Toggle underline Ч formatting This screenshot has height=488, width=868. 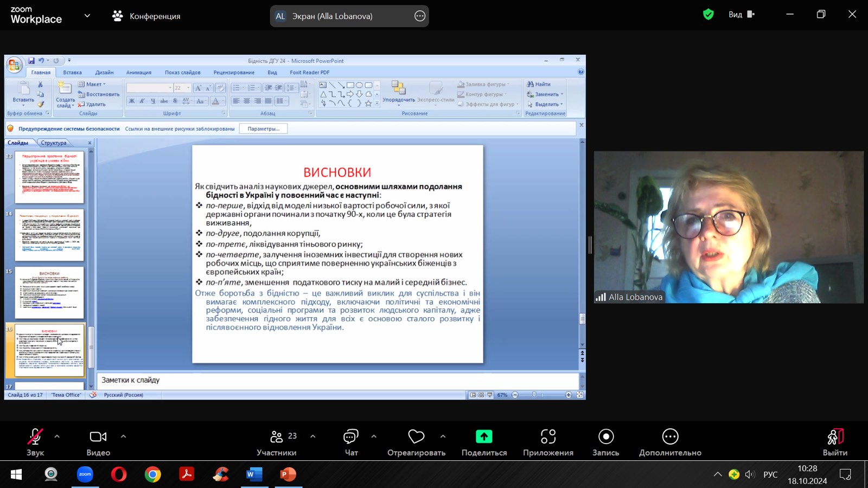pyautogui.click(x=153, y=101)
